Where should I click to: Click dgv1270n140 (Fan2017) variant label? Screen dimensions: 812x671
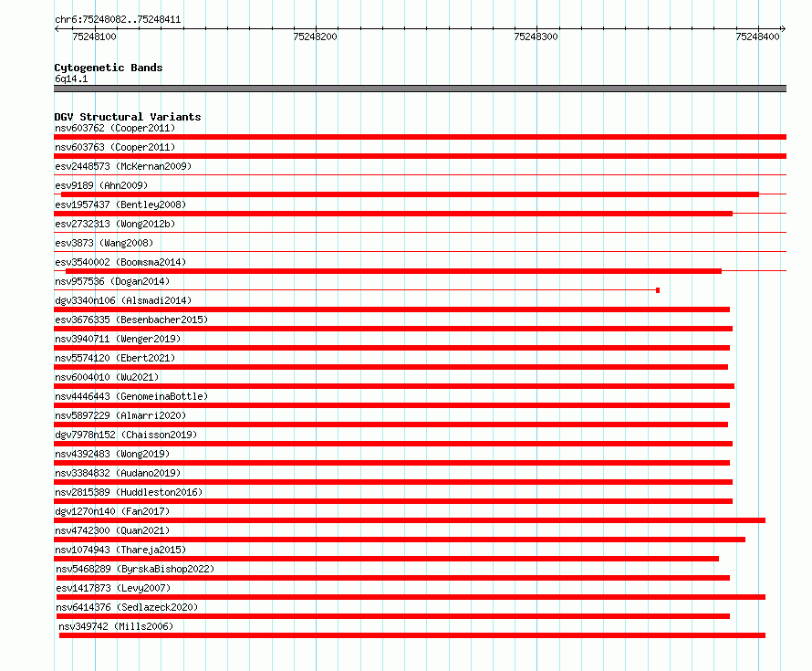click(112, 511)
